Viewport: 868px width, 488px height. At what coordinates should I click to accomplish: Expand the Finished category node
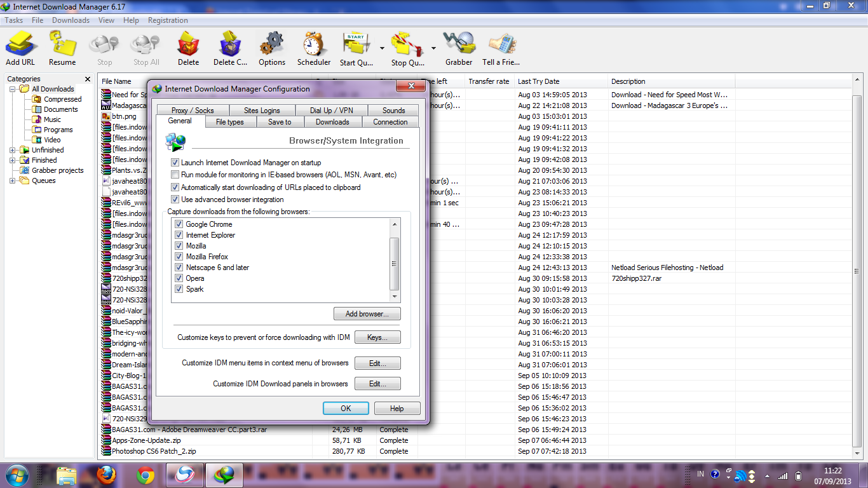13,160
